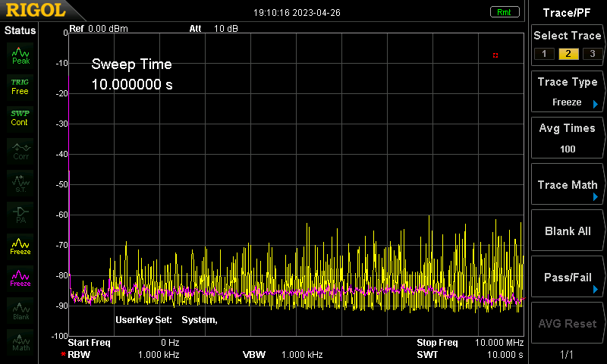Click the -50 amplitude axis label
Viewport: 607px width, 364px height.
62,184
